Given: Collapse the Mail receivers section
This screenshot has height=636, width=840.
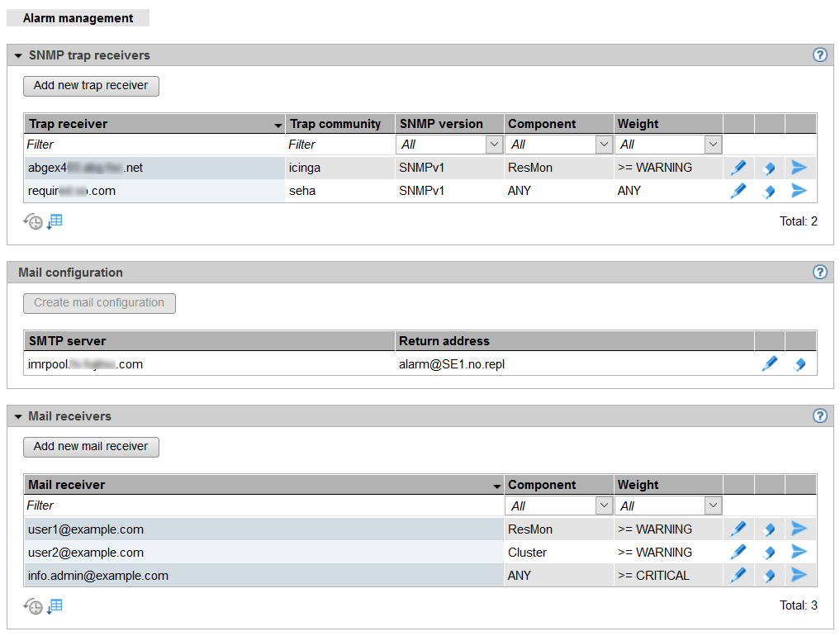Looking at the screenshot, I should click(x=18, y=417).
